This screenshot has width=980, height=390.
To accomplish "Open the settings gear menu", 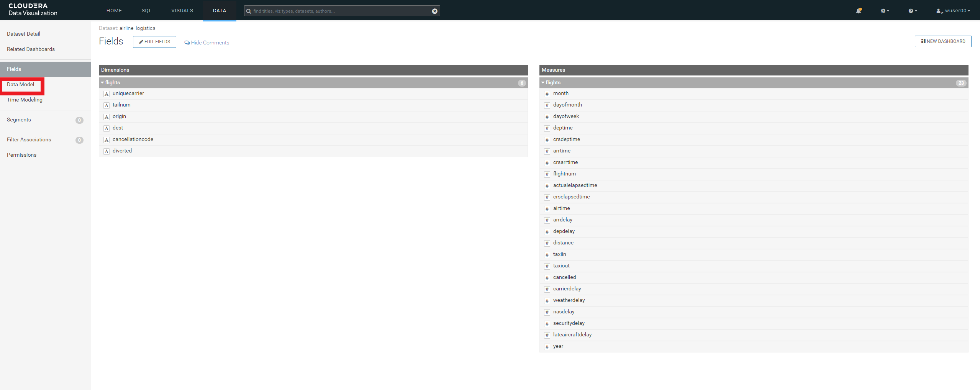I will 884,11.
